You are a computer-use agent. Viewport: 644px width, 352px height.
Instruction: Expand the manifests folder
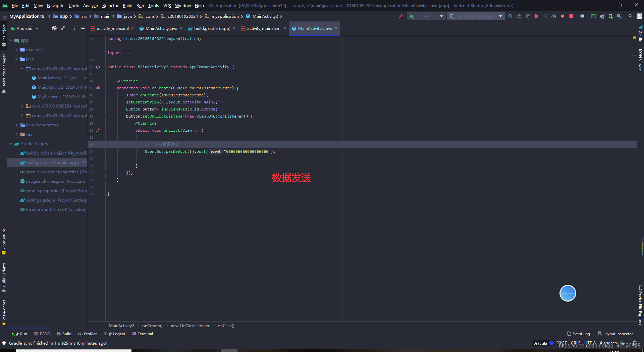click(16, 50)
